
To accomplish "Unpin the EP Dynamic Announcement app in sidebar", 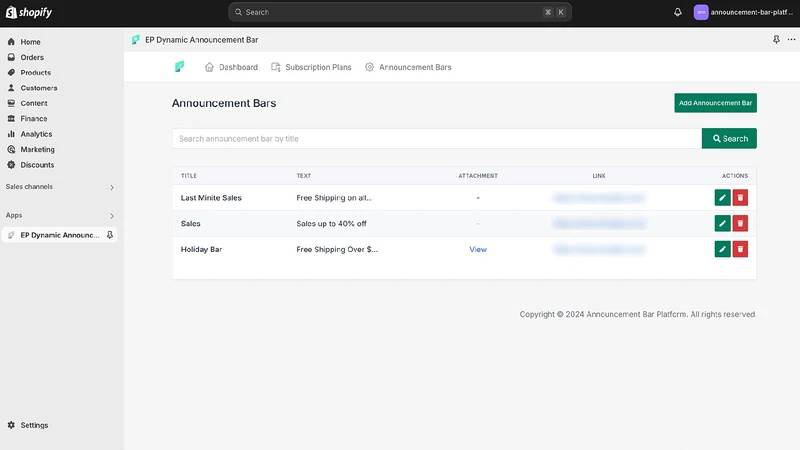I will [x=110, y=235].
